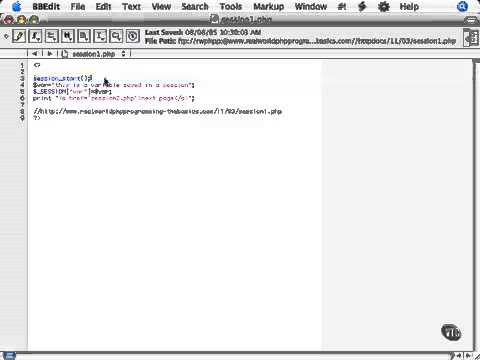Click the pencil document-state toolbar icon
Viewport: 480px width, 360px height.
(x=19, y=36)
